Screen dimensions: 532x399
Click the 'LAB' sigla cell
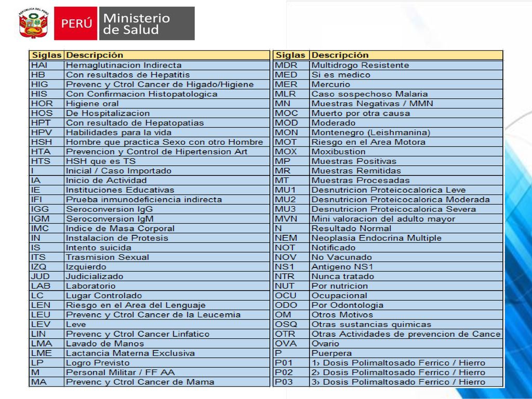pos(46,286)
